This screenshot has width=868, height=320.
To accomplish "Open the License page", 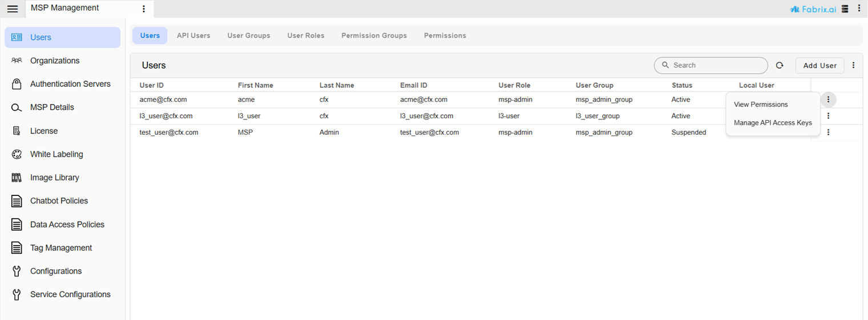I will click(x=63, y=131).
